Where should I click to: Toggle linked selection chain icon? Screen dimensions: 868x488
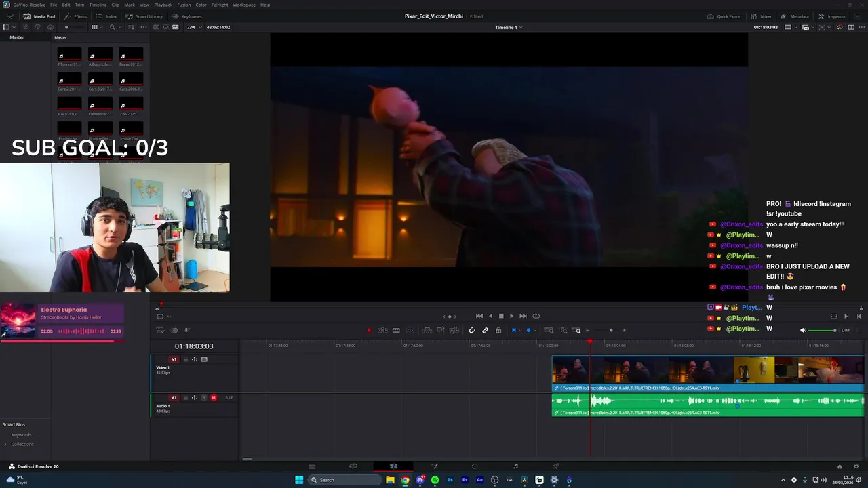(x=485, y=330)
